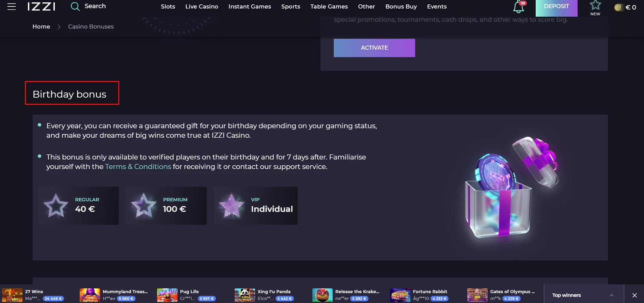Go to the IZZI logo home

41,6
